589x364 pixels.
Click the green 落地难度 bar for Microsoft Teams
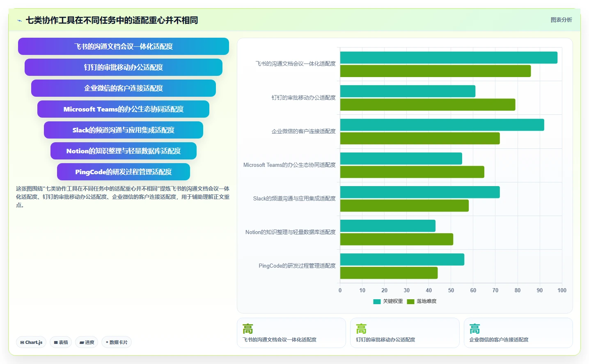[x=412, y=172]
